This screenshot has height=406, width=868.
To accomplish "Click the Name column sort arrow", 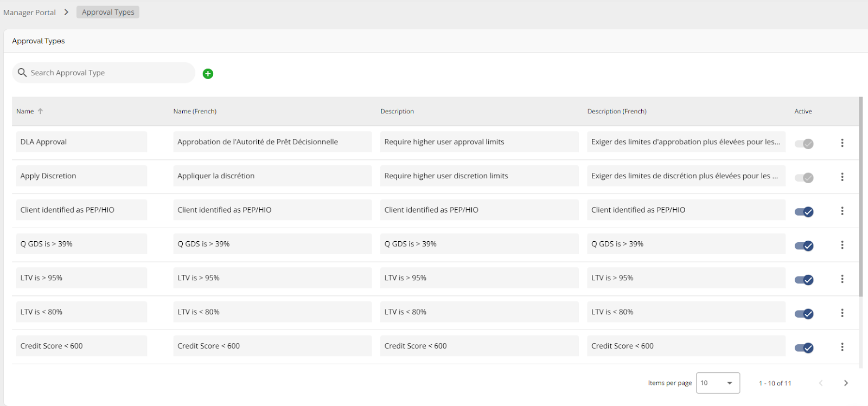I will (40, 111).
